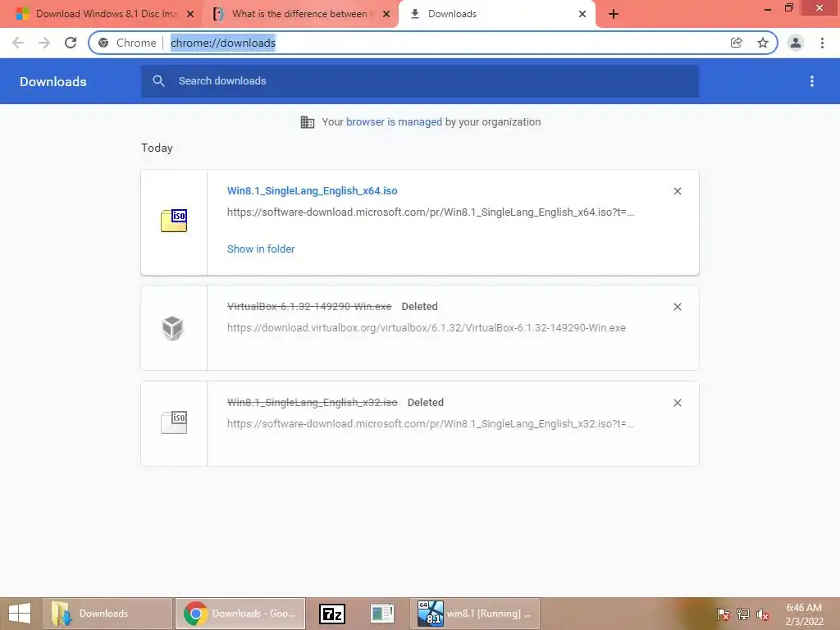Click the x64 iso source URL text
Viewport: 840px width, 630px height.
click(430, 212)
